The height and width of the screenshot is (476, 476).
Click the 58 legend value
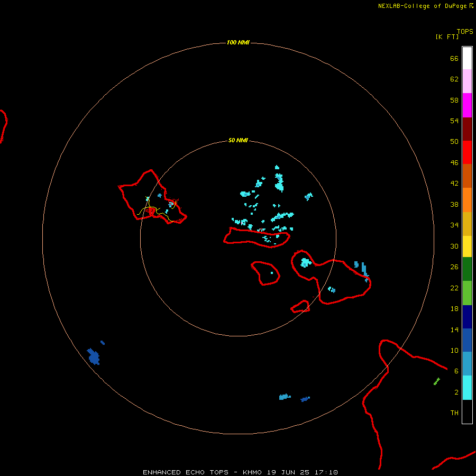454,100
